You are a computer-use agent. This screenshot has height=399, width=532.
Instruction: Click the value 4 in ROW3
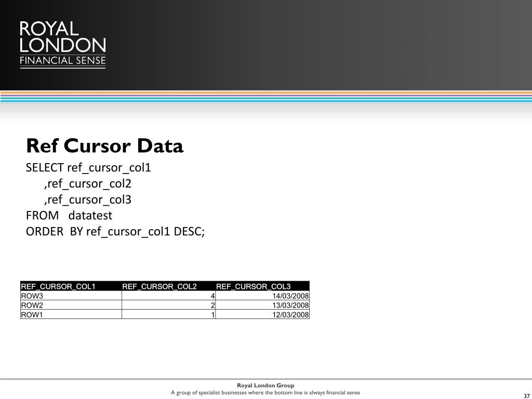point(168,296)
